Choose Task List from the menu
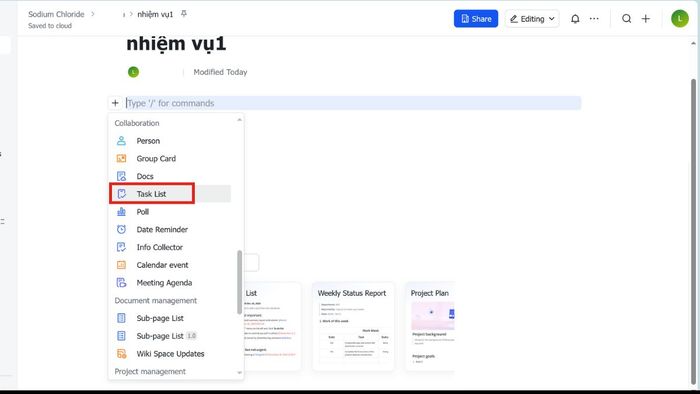The image size is (700, 394). coord(170,194)
